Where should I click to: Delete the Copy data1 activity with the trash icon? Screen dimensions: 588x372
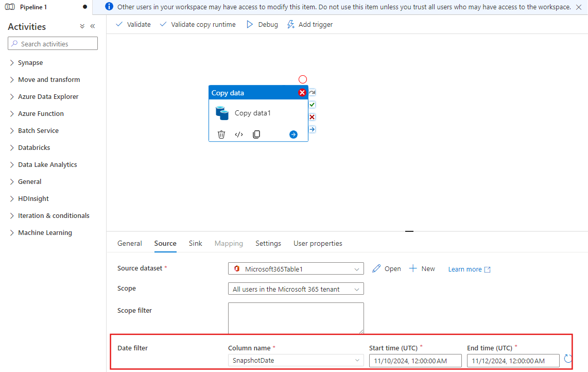pos(221,134)
